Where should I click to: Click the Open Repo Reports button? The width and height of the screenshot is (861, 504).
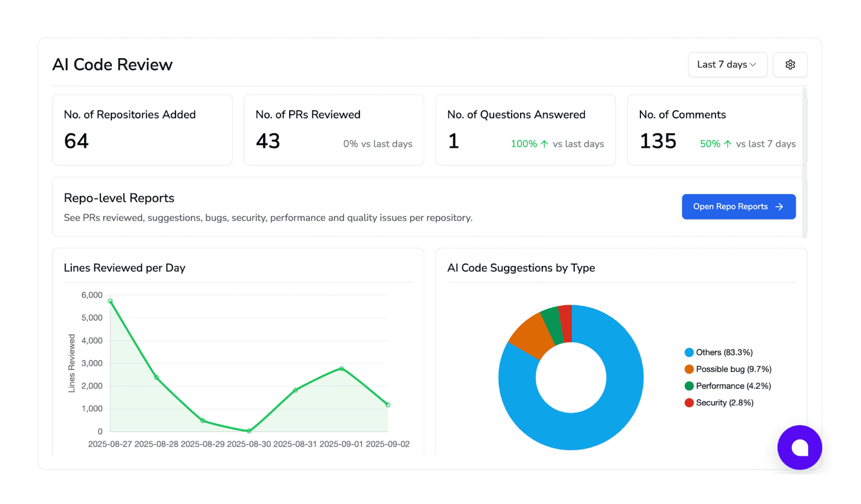(x=739, y=206)
